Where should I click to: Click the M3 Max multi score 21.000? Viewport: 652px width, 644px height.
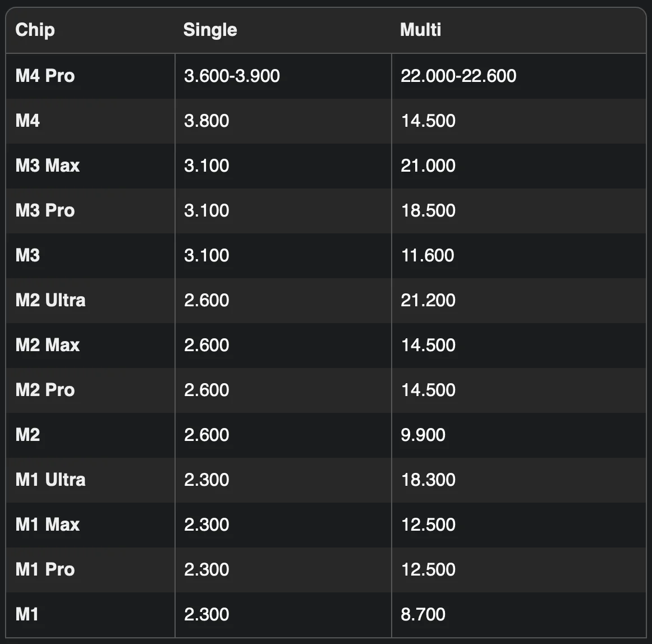428,165
